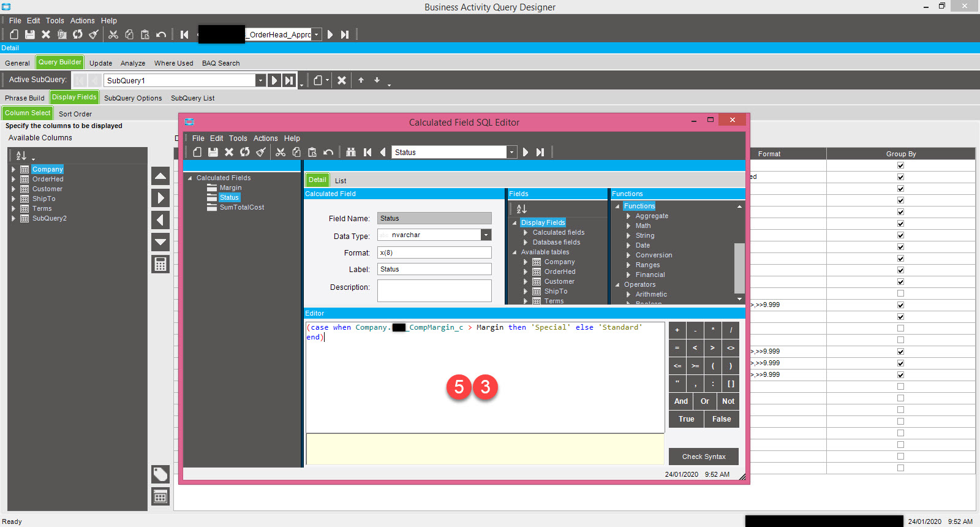This screenshot has height=527, width=980.
Task: Jump to last BAQ record in main toolbar
Action: tap(345, 34)
